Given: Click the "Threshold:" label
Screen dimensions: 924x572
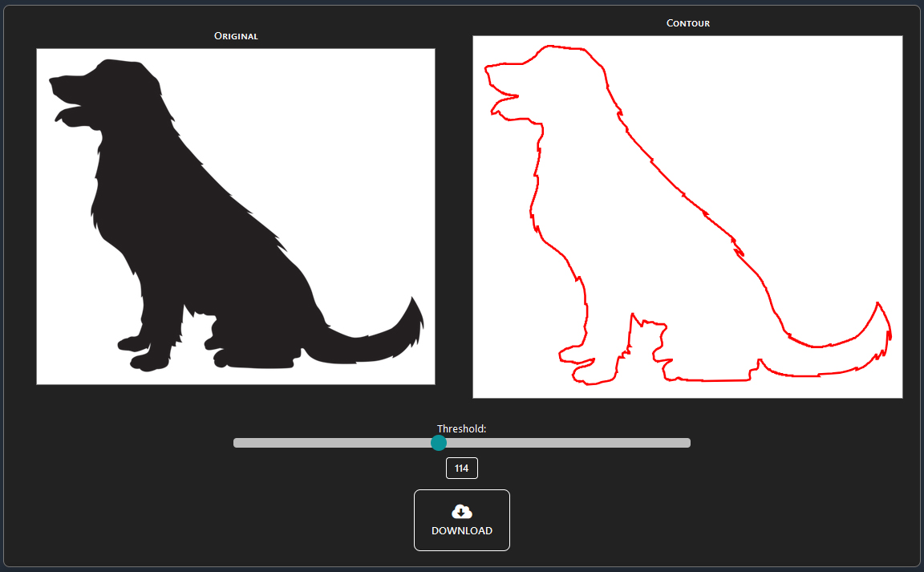Looking at the screenshot, I should coord(461,428).
